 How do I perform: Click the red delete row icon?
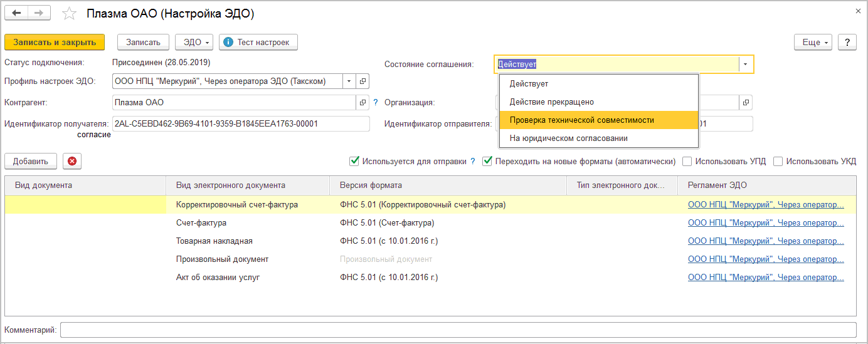point(71,161)
